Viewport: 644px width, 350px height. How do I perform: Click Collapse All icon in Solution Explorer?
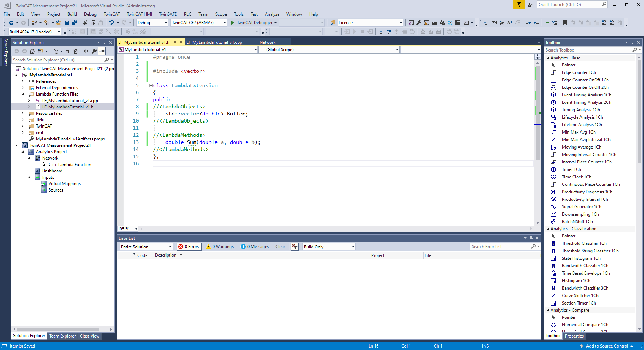click(68, 51)
